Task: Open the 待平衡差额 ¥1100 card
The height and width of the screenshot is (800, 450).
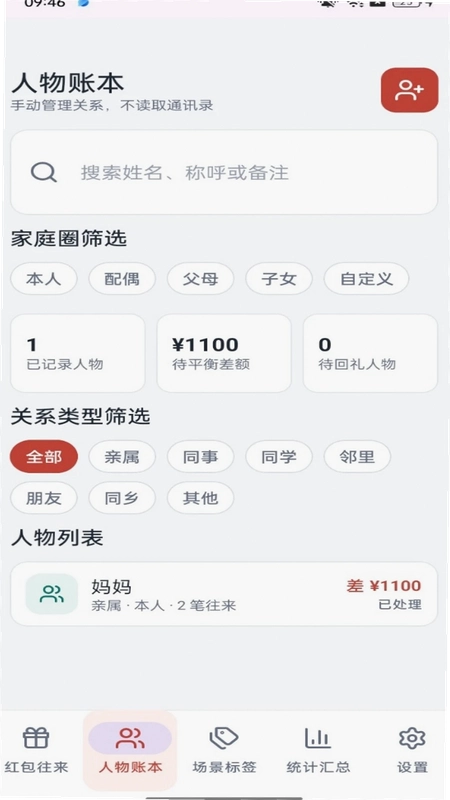Action: (224, 353)
